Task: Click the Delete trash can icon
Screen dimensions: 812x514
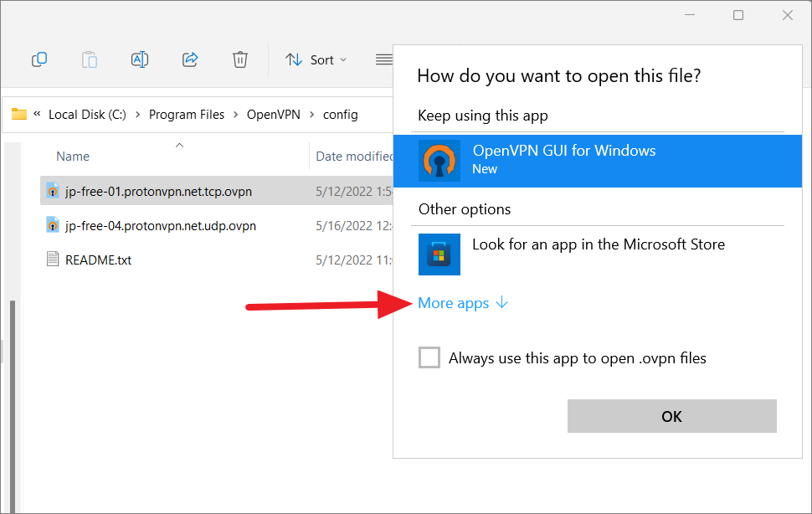Action: (x=240, y=59)
